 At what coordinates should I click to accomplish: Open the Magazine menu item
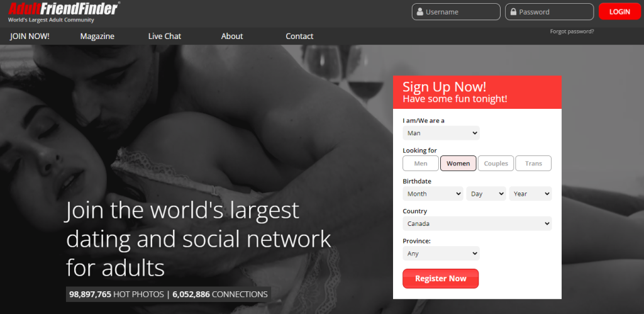click(97, 36)
